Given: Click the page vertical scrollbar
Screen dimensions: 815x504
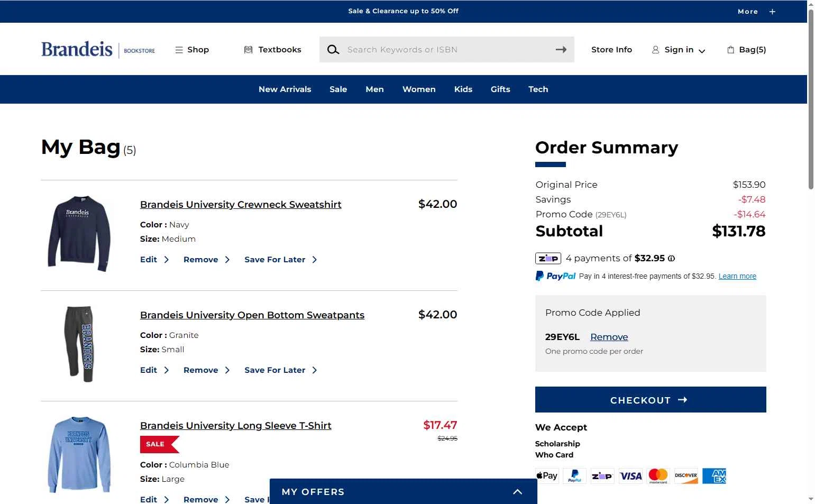Looking at the screenshot, I should click(811, 99).
